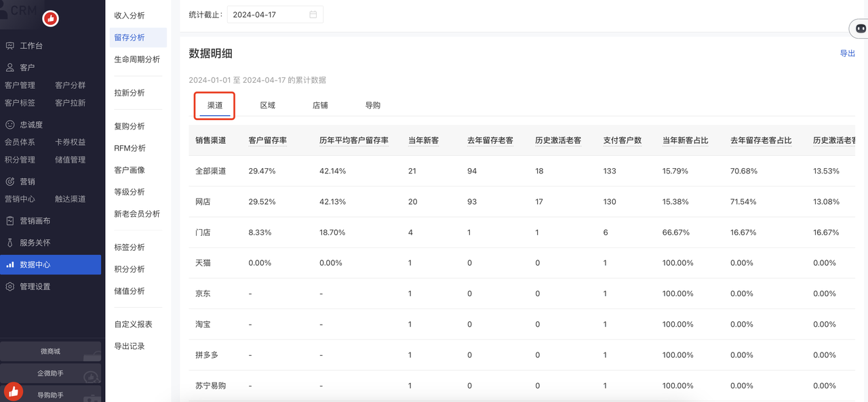Click the 客户留存率 column header
Screen dimensions: 868x402
(x=268, y=140)
